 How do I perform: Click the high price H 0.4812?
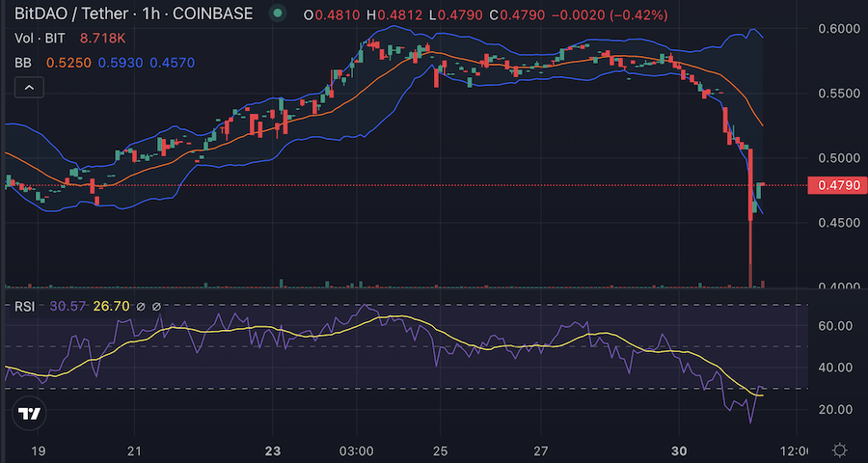click(395, 14)
